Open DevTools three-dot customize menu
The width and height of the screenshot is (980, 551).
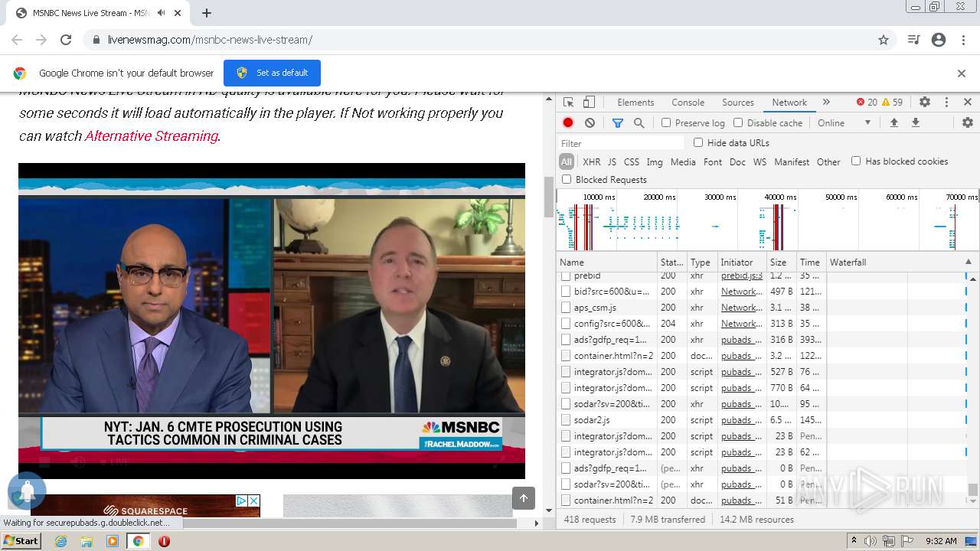click(946, 102)
